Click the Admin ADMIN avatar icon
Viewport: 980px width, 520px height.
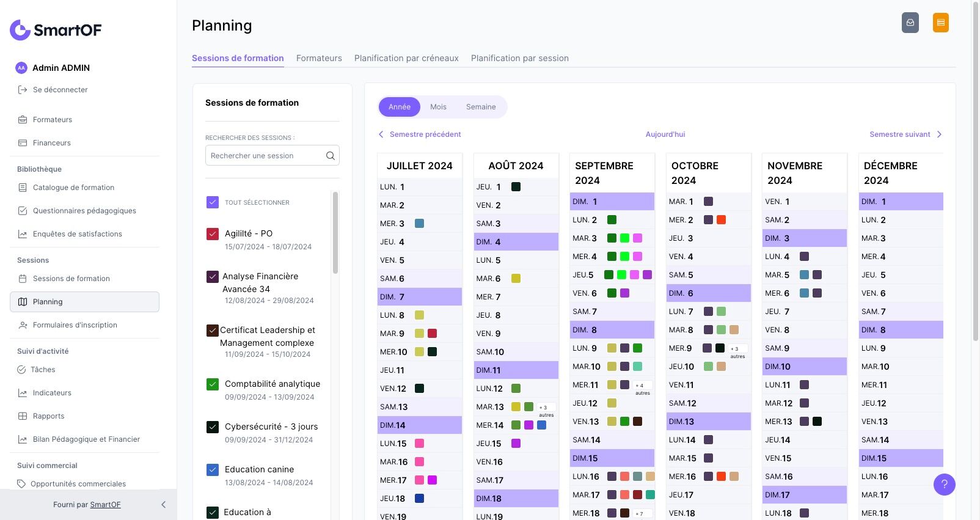(21, 68)
